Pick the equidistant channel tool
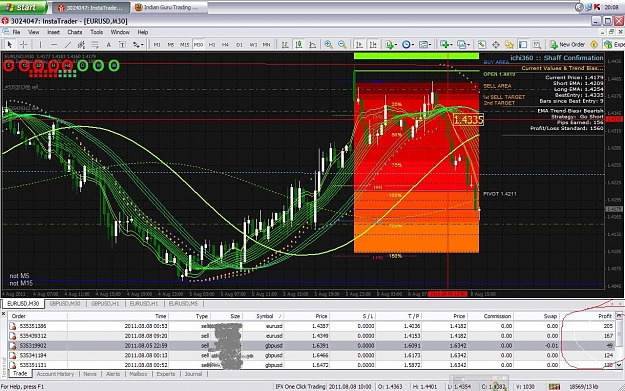Viewport: 625px width, 391px height. [81, 45]
